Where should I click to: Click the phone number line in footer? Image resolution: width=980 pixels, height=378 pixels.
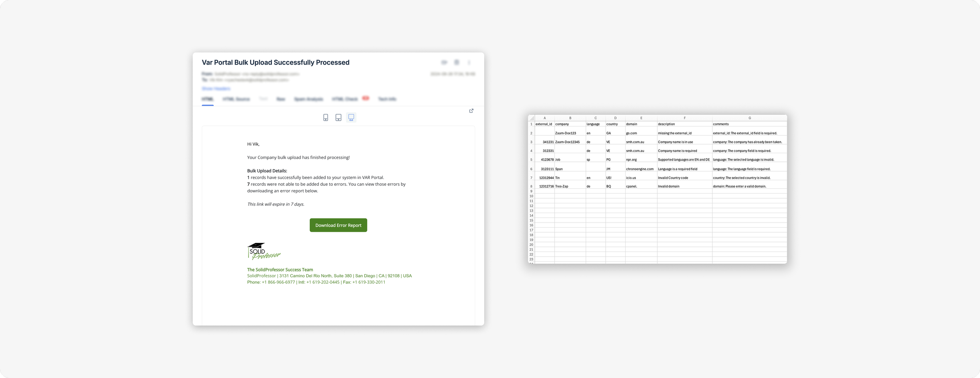[316, 282]
